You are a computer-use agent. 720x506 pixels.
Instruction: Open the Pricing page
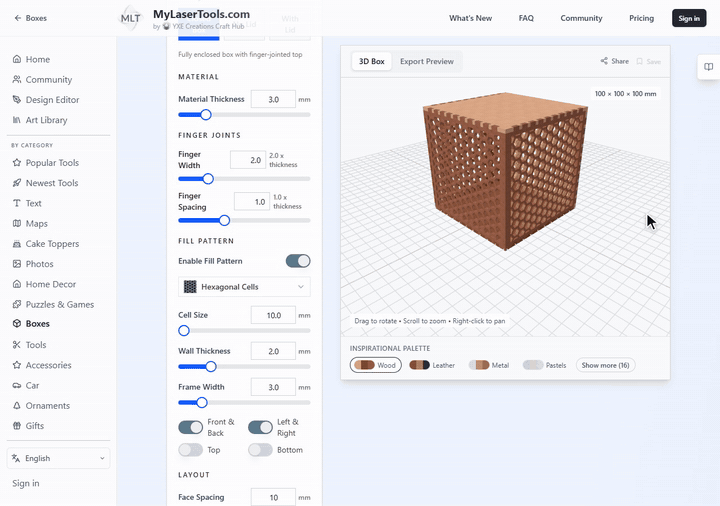click(641, 18)
